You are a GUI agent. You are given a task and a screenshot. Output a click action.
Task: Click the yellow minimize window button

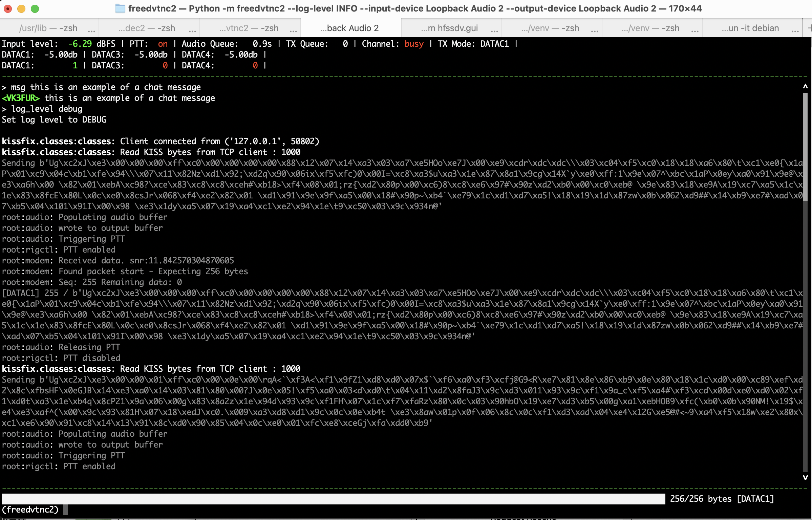point(21,8)
